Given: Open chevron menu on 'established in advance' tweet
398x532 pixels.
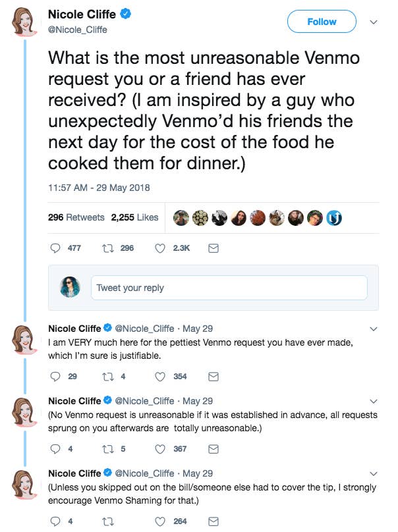Looking at the screenshot, I should pos(374,400).
